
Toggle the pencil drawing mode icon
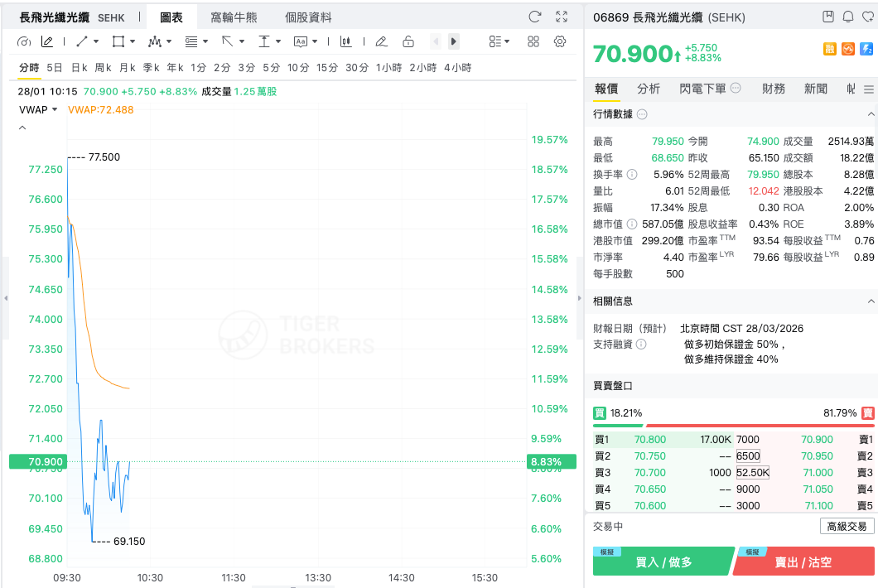coord(47,41)
